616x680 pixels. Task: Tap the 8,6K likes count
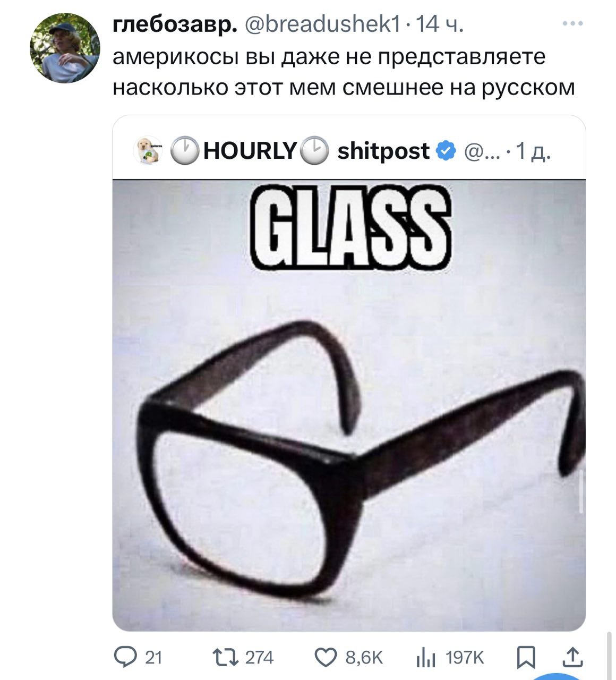pos(364,658)
